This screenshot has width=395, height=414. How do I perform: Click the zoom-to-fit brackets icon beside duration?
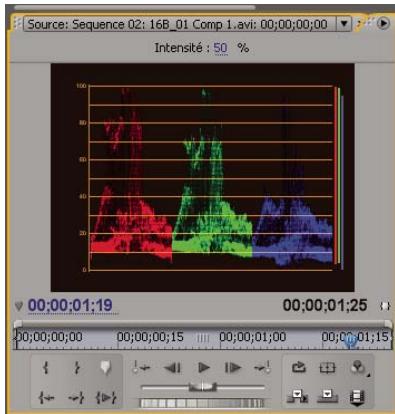point(385,306)
